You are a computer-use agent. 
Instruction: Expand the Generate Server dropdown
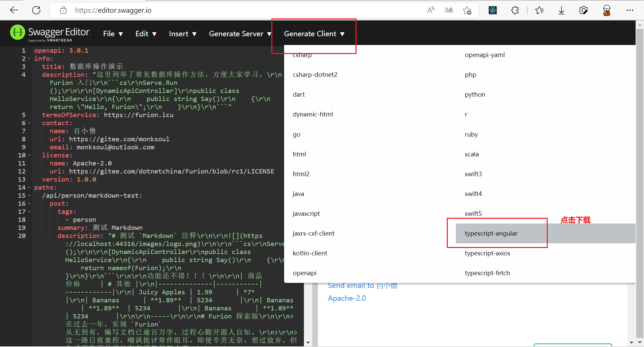click(x=239, y=34)
